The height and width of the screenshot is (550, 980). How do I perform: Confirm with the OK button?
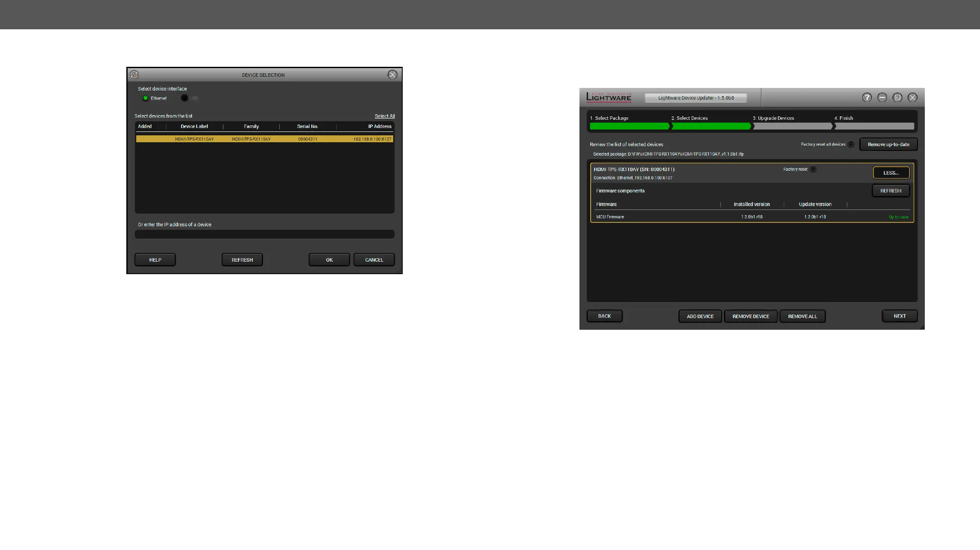click(x=329, y=260)
